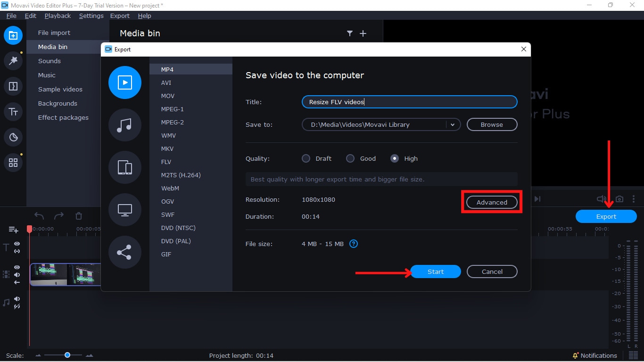Click the skip forward playback button
Screen dimensions: 644x362
[537, 199]
